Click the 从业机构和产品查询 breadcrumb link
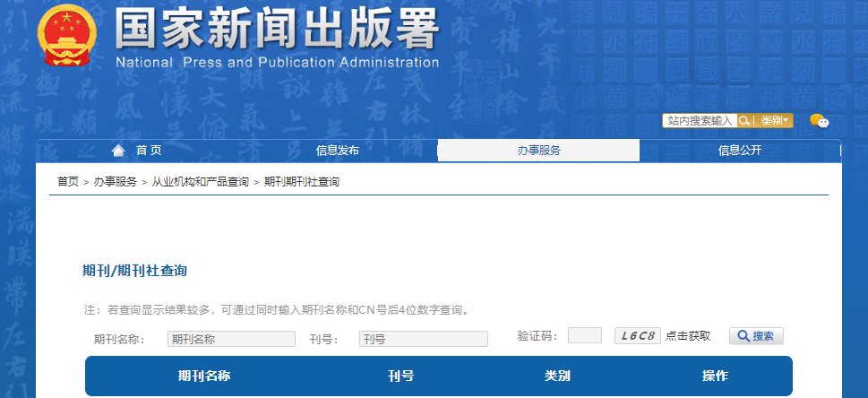Screen dimensions: 868x398 201,182
